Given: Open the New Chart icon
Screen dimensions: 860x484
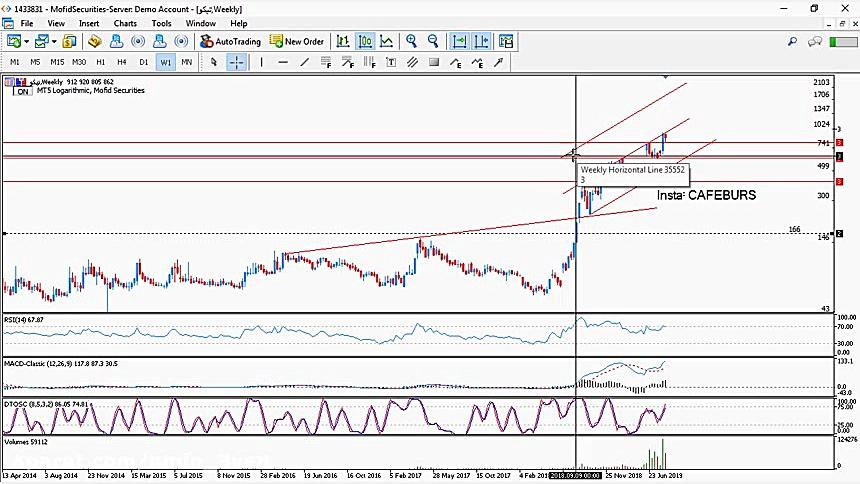Looking at the screenshot, I should (14, 41).
